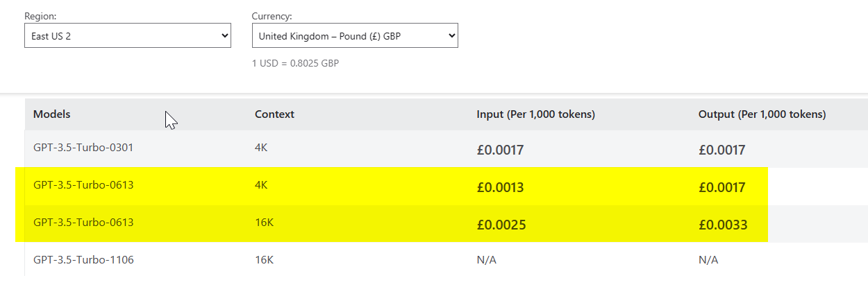868x303 pixels.
Task: Click the Context column header
Action: 274,114
